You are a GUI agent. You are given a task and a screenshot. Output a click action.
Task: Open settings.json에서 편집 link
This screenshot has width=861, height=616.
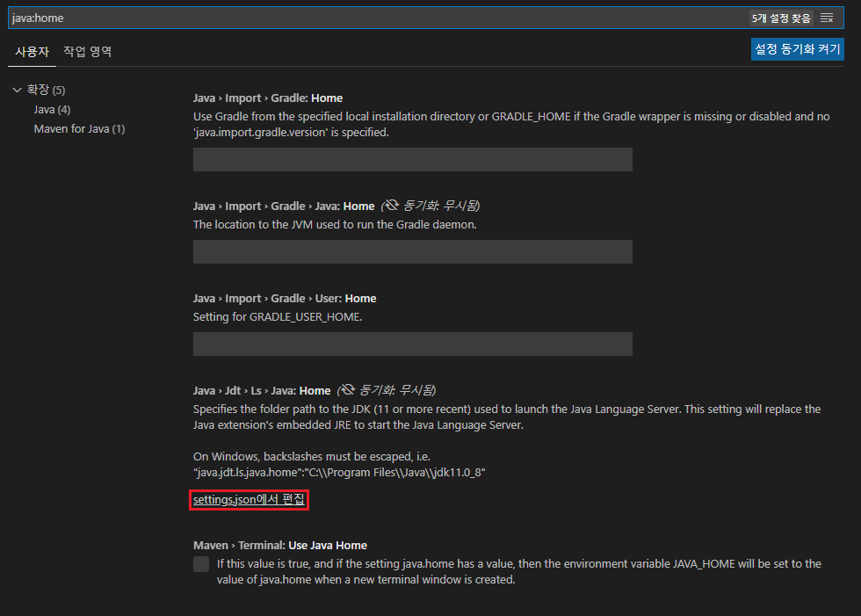(249, 500)
